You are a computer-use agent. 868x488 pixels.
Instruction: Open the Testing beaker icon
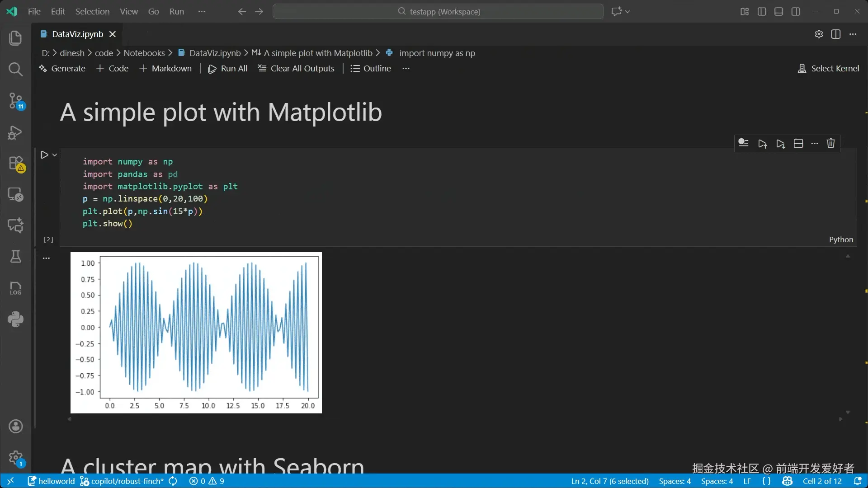pos(15,257)
